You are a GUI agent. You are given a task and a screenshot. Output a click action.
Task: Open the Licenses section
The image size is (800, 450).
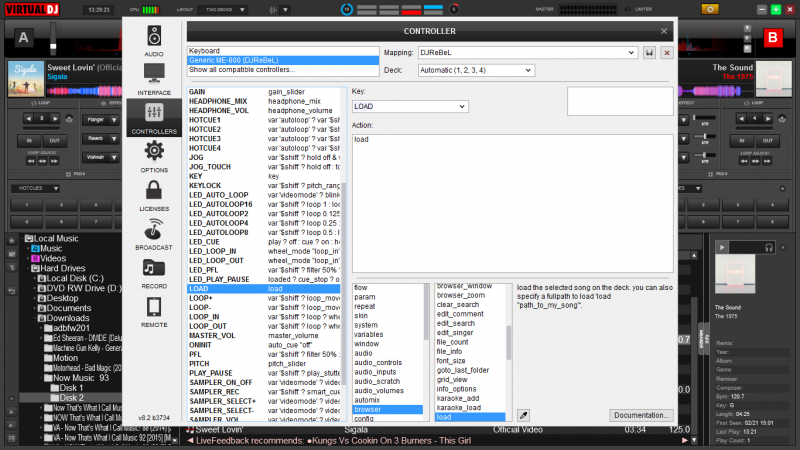pyautogui.click(x=154, y=196)
